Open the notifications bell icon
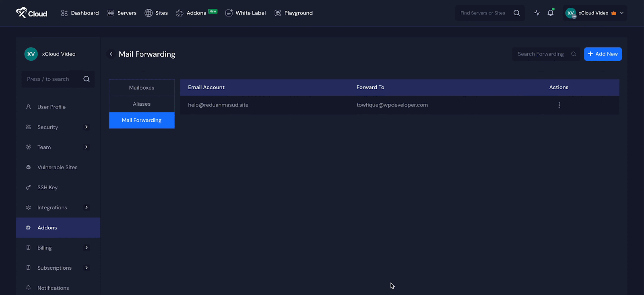This screenshot has height=295, width=644. pos(550,13)
